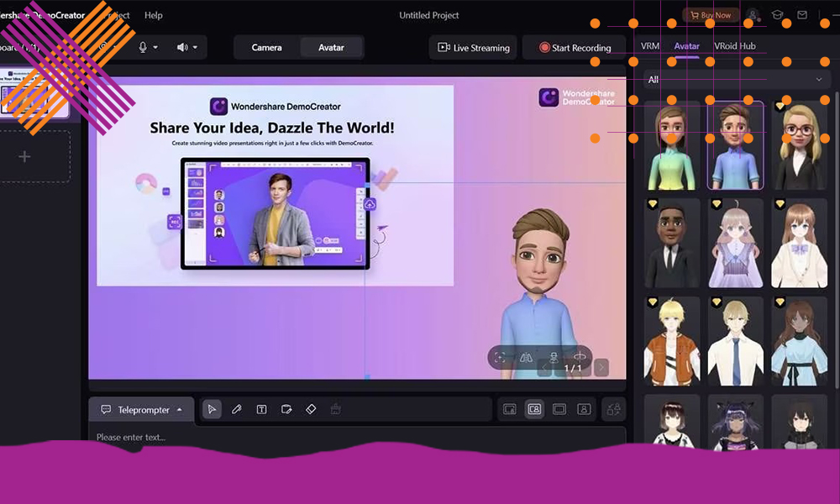Switch to the Avatar tab in the side panel
Image resolution: width=840 pixels, height=504 pixels.
[x=686, y=46]
